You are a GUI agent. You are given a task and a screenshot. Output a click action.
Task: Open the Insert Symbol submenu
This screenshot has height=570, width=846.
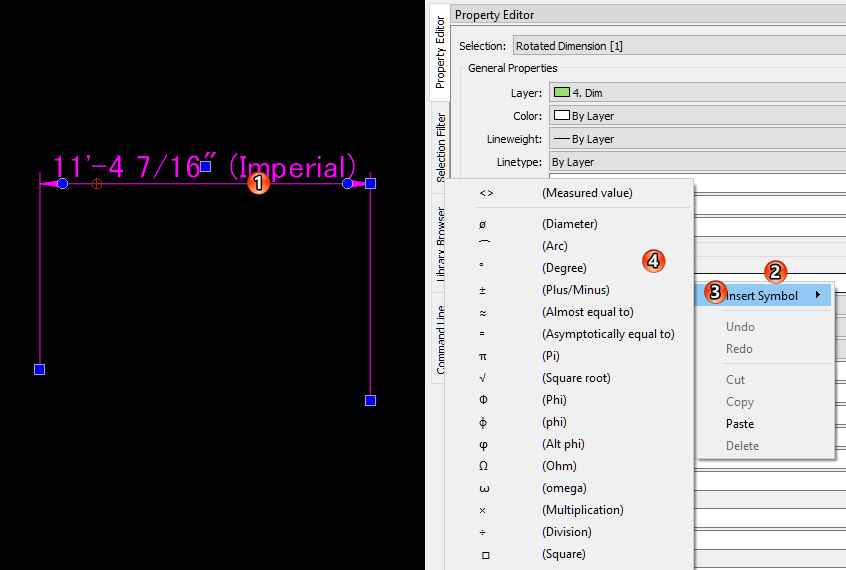pos(764,296)
